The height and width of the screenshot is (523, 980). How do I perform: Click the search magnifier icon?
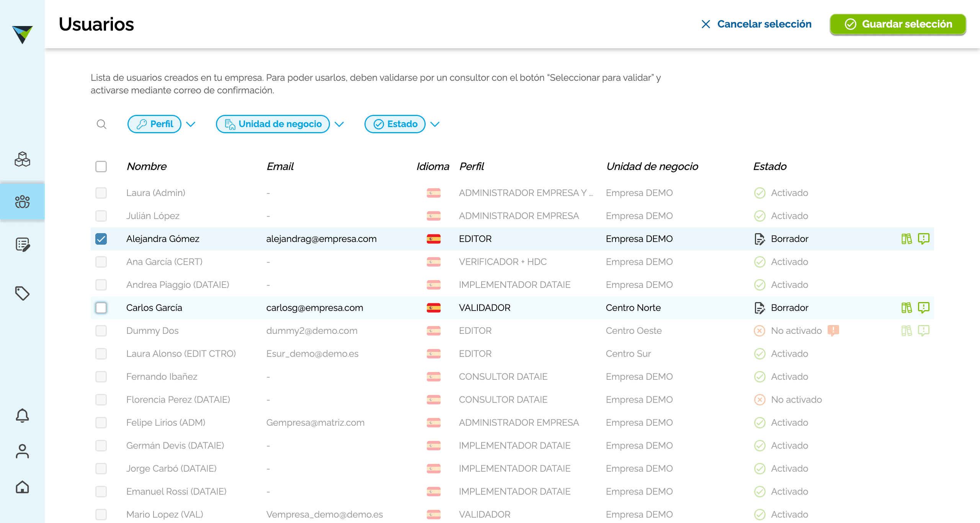[101, 124]
